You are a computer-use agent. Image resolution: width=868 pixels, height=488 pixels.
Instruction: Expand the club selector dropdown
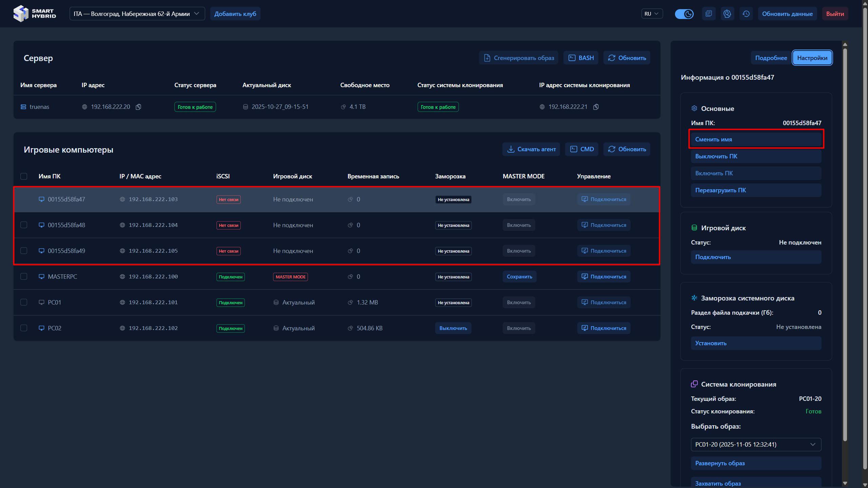[137, 14]
